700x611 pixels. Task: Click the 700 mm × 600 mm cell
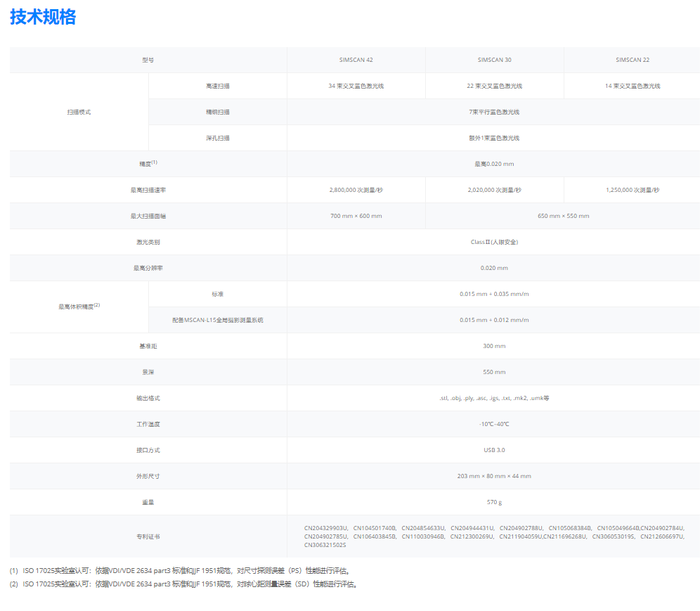[356, 216]
